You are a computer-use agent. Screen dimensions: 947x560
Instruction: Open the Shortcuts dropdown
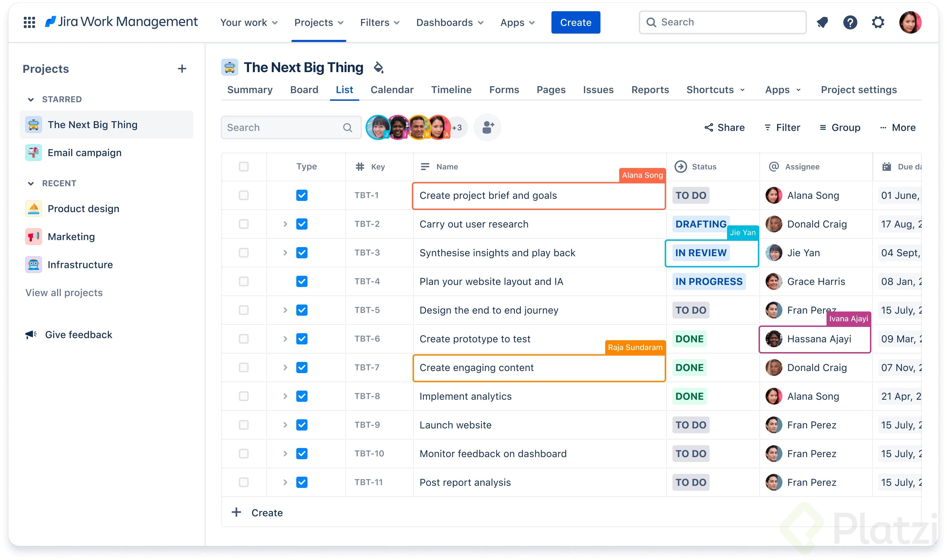(715, 90)
